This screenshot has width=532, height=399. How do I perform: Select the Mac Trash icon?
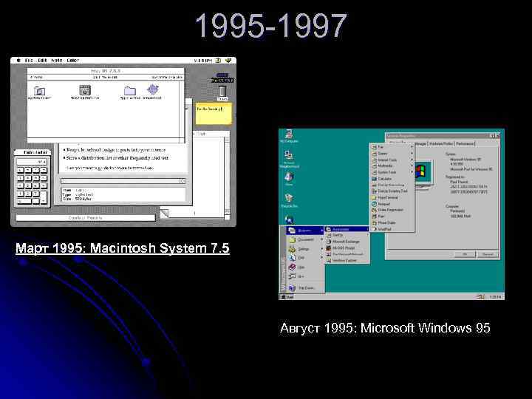pos(222,93)
